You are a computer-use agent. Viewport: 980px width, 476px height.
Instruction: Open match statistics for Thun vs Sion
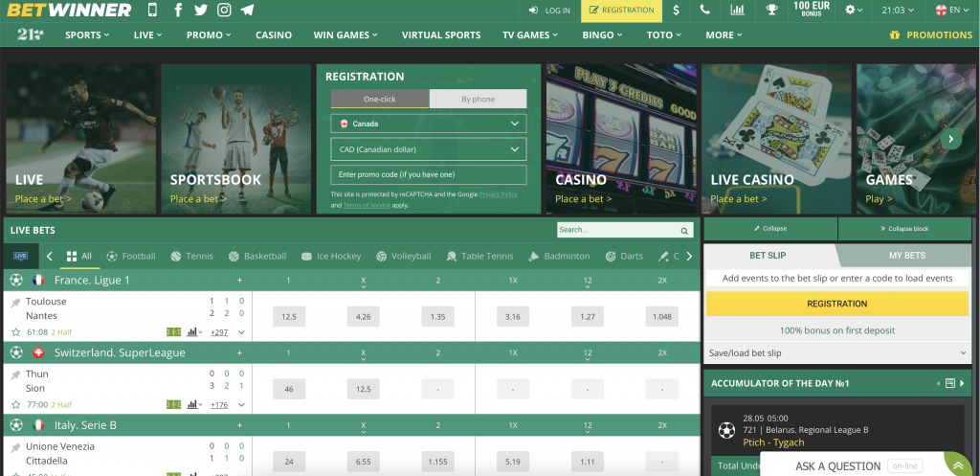(x=194, y=405)
